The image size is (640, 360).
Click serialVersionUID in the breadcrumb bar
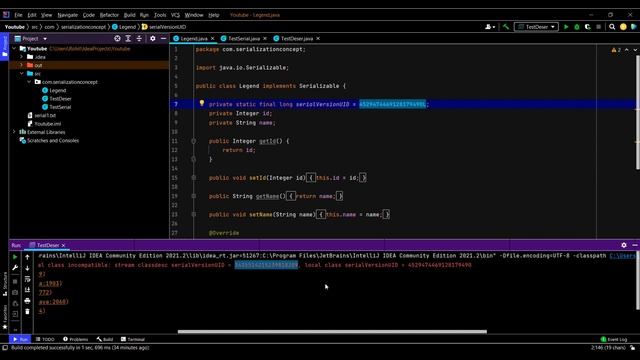pyautogui.click(x=164, y=27)
